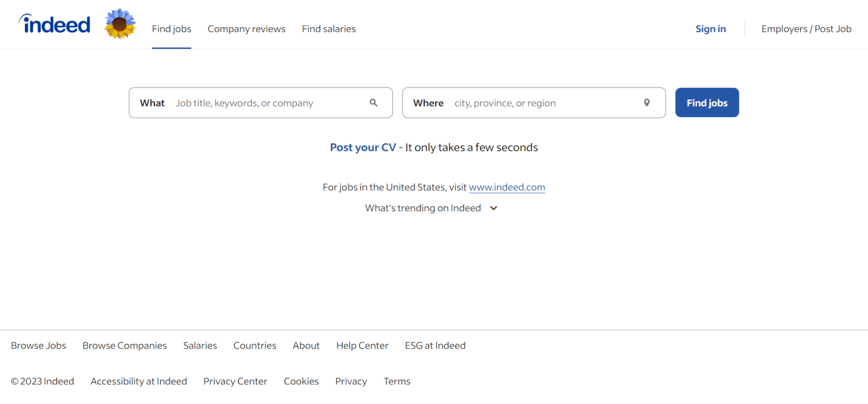The width and height of the screenshot is (868, 404).
Task: Click the magnifying glass search icon
Action: tap(373, 103)
